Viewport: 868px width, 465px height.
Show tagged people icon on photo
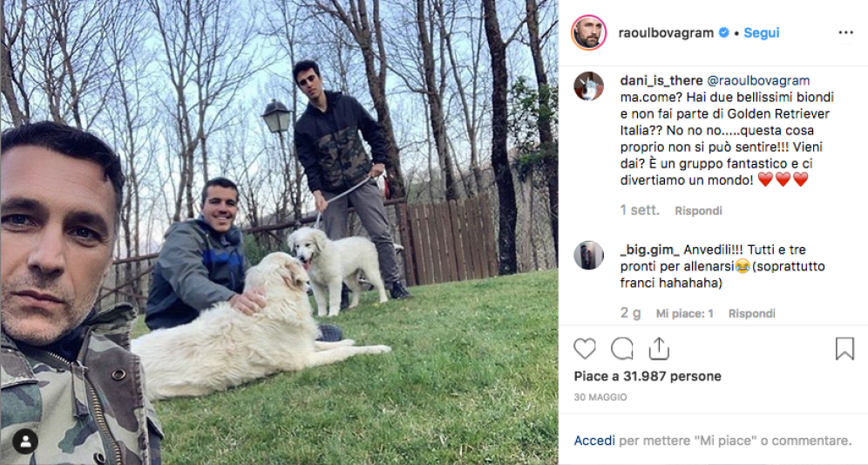[x=25, y=441]
